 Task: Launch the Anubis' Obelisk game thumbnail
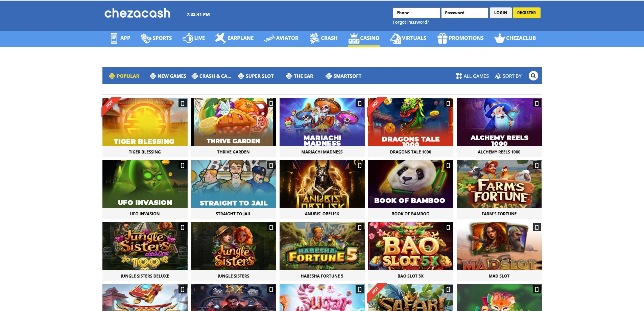click(322, 184)
